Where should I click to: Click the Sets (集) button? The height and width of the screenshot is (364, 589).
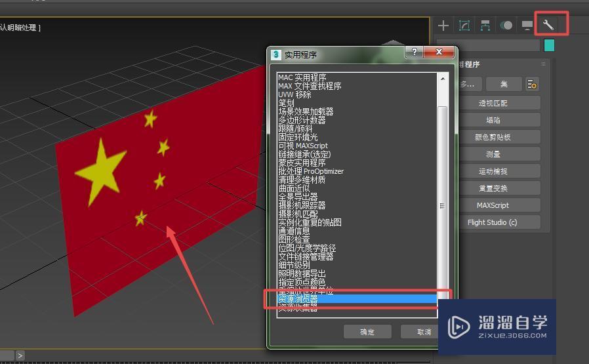[x=504, y=84]
